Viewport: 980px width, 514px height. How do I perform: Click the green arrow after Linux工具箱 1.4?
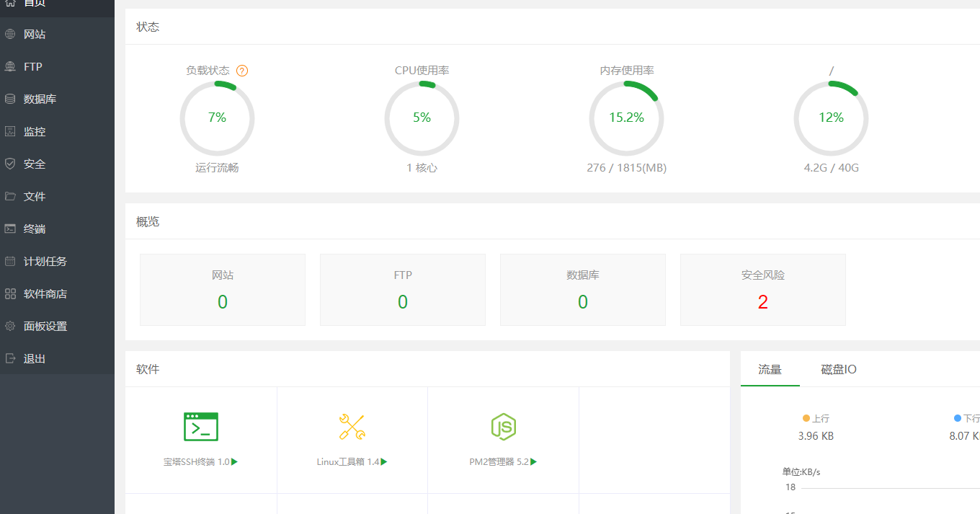coord(384,461)
